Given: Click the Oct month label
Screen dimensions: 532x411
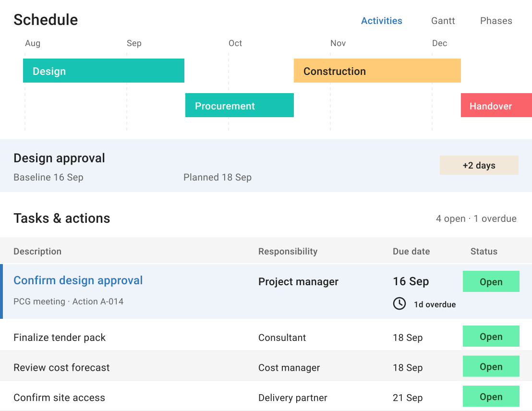Looking at the screenshot, I should pos(235,43).
